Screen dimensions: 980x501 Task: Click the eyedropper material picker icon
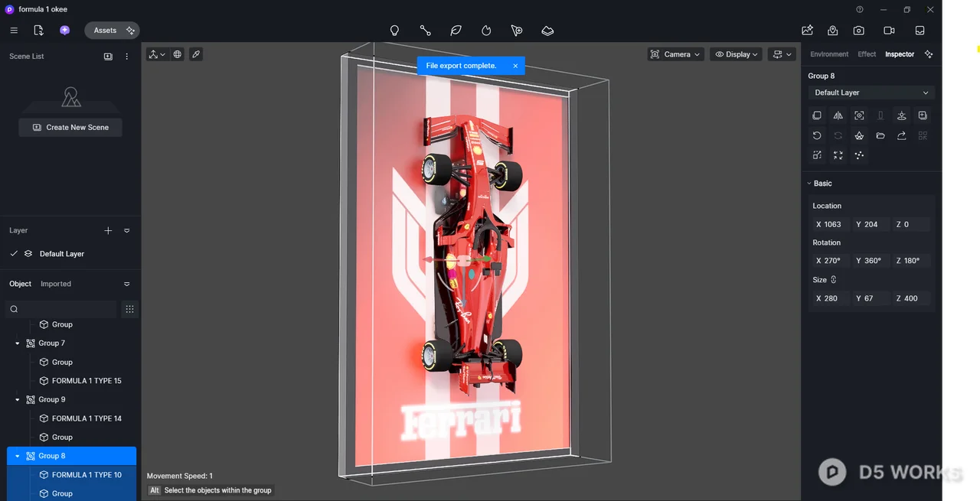pyautogui.click(x=196, y=54)
